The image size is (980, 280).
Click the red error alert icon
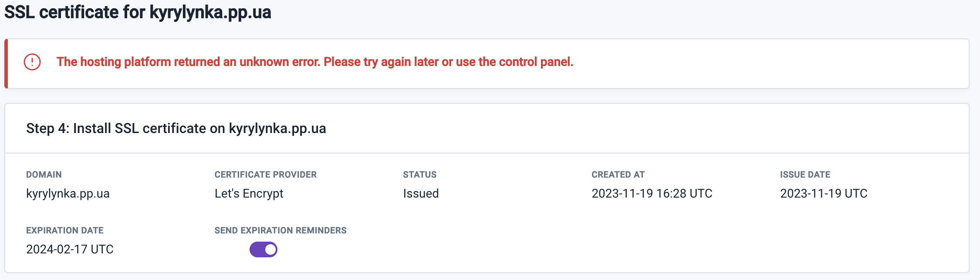pyautogui.click(x=32, y=62)
